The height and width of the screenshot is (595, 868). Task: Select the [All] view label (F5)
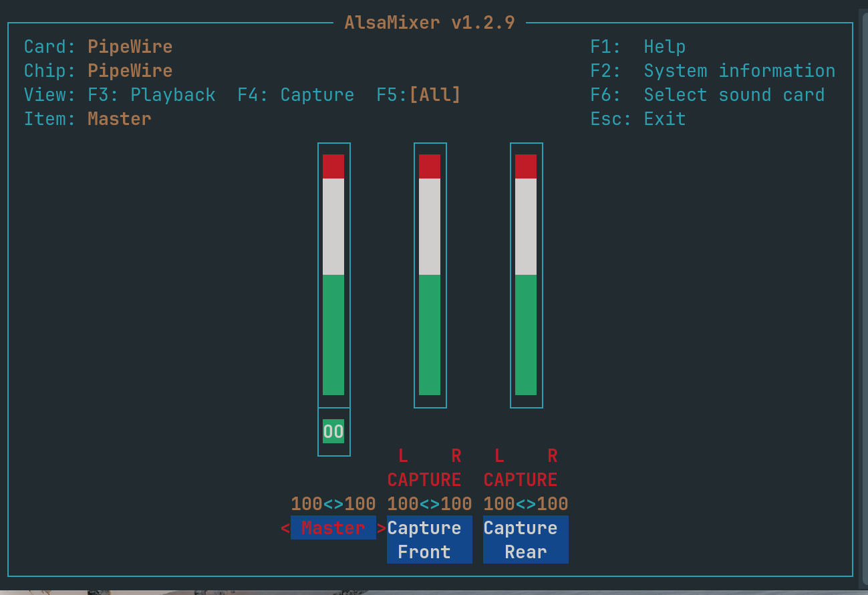coord(426,94)
